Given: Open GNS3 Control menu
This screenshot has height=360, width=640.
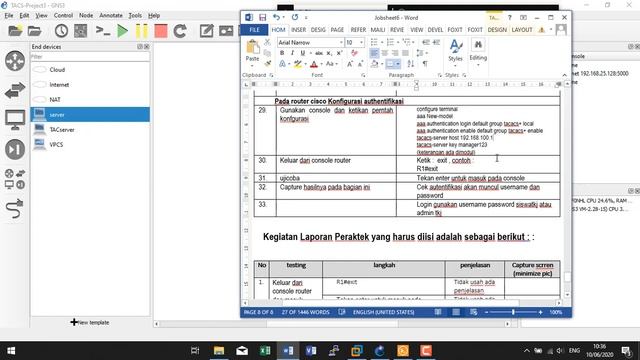Looking at the screenshot, I should pos(63,16).
